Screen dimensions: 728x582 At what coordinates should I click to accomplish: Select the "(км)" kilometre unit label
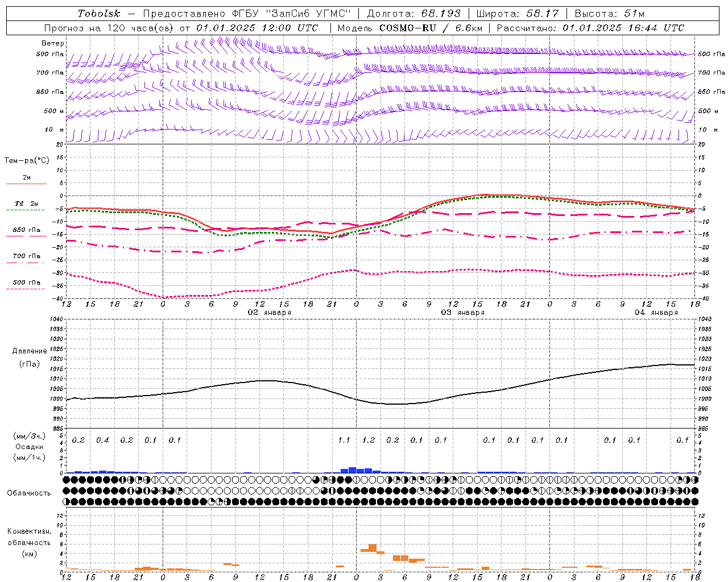[x=30, y=554]
